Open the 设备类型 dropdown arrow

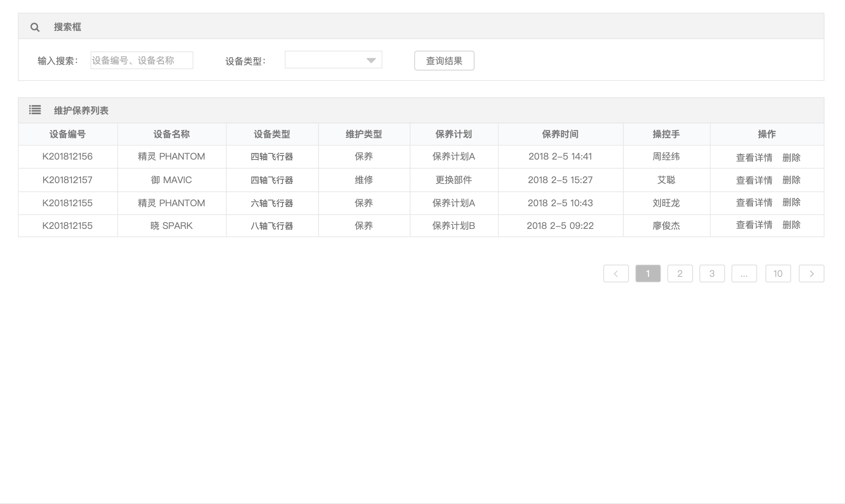371,61
